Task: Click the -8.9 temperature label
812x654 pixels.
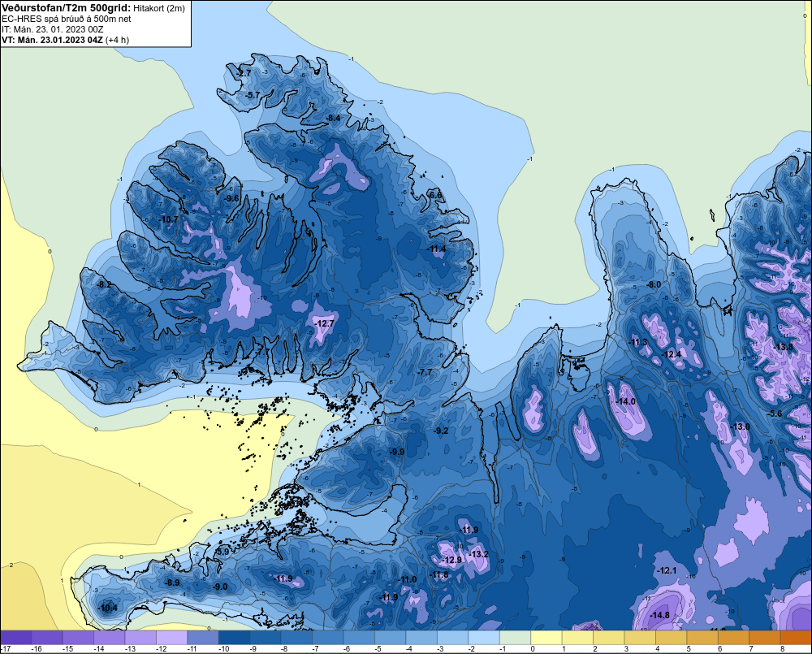Action: tap(172, 583)
